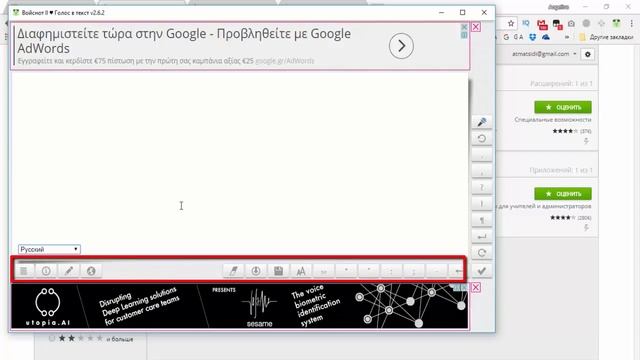640x360 pixels.
Task: Change font size with the AA icon
Action: pos(301,271)
